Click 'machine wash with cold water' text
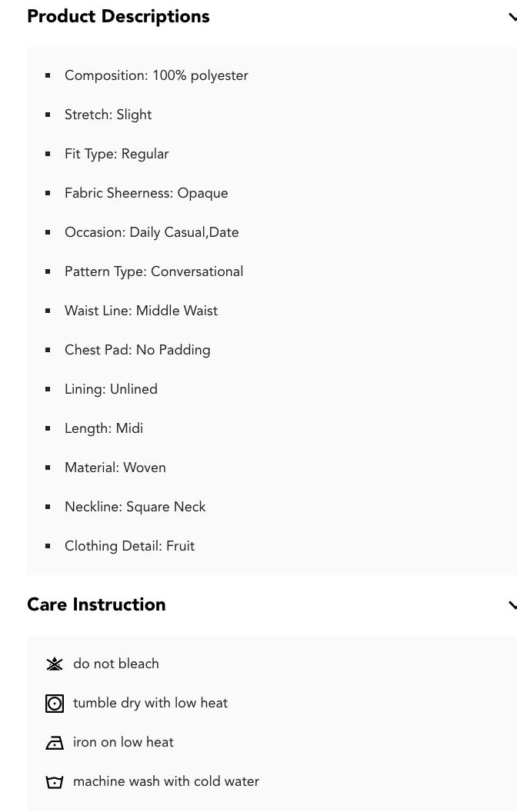The image size is (517, 812). (166, 782)
